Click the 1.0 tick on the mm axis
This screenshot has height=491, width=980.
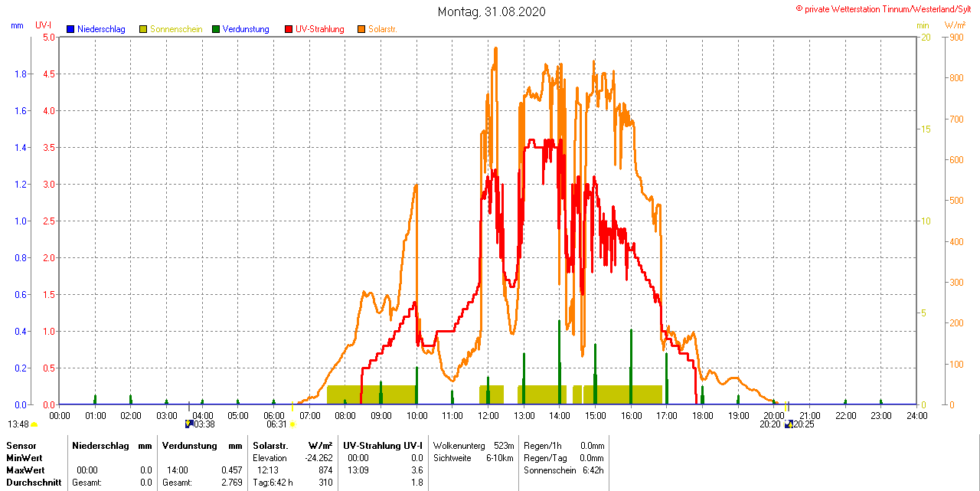(21, 221)
